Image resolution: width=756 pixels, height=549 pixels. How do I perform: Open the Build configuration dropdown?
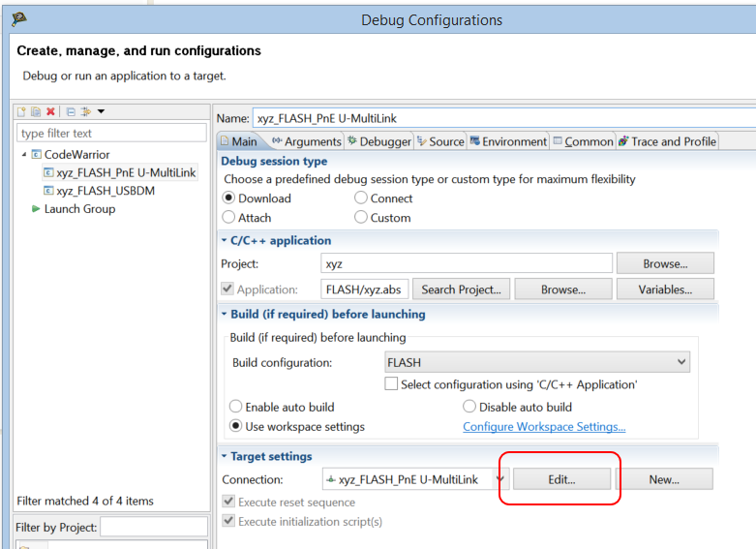[681, 363]
